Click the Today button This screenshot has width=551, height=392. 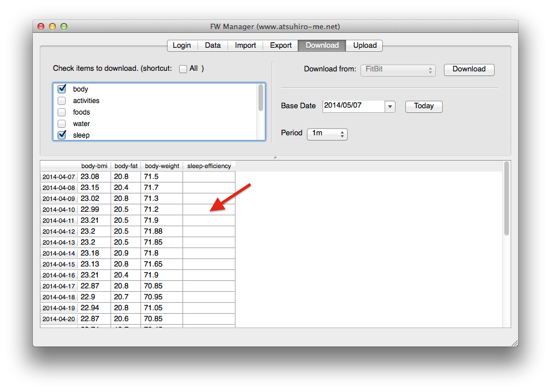pos(424,106)
